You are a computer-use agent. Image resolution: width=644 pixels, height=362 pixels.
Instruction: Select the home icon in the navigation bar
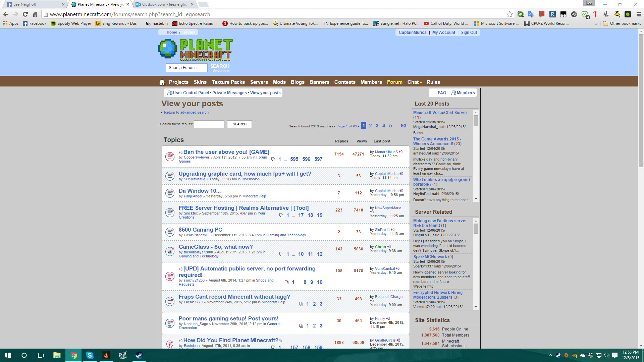point(162,82)
